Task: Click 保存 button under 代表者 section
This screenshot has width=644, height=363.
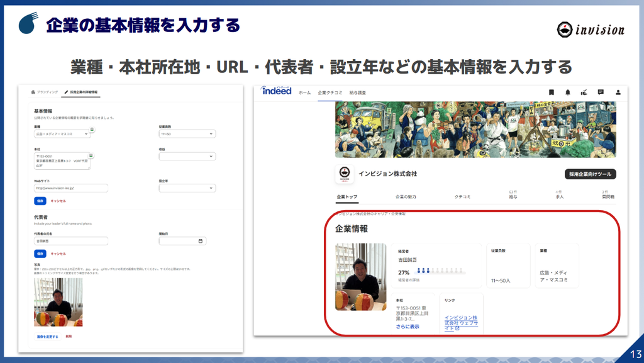Action: tap(40, 254)
